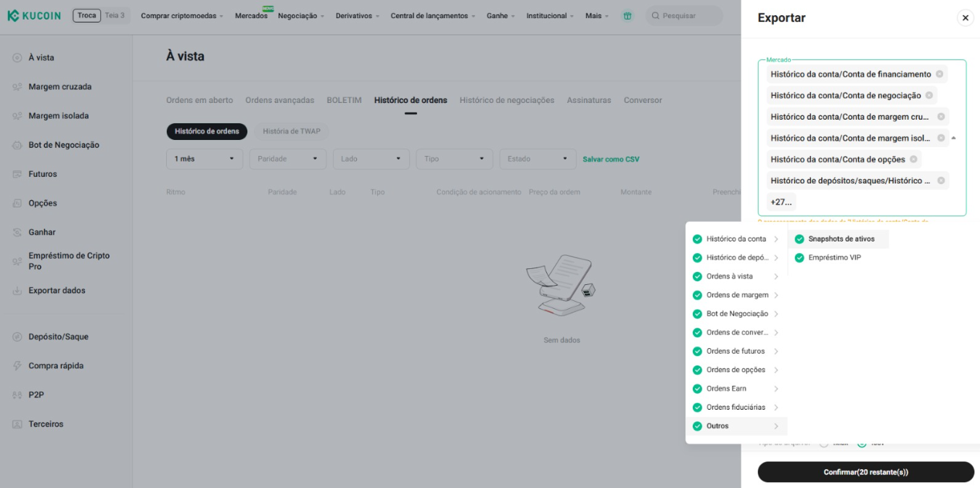Uncheck Histórico de depósitos option
Image resolution: width=980 pixels, height=488 pixels.
click(697, 257)
